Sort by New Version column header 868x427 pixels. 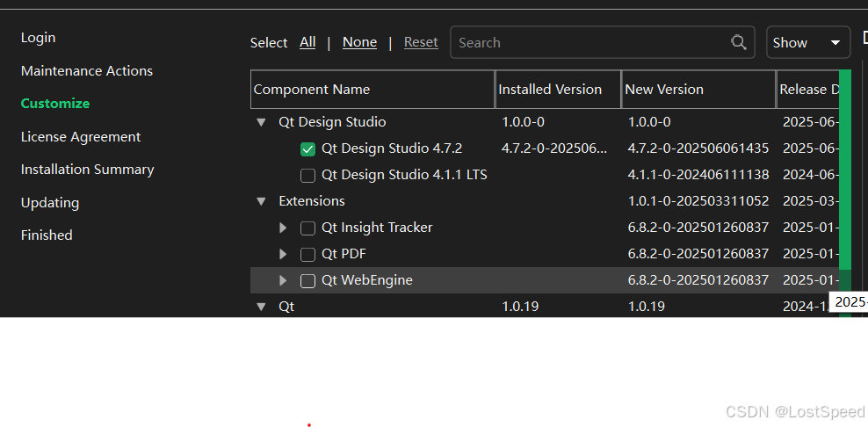coord(698,89)
